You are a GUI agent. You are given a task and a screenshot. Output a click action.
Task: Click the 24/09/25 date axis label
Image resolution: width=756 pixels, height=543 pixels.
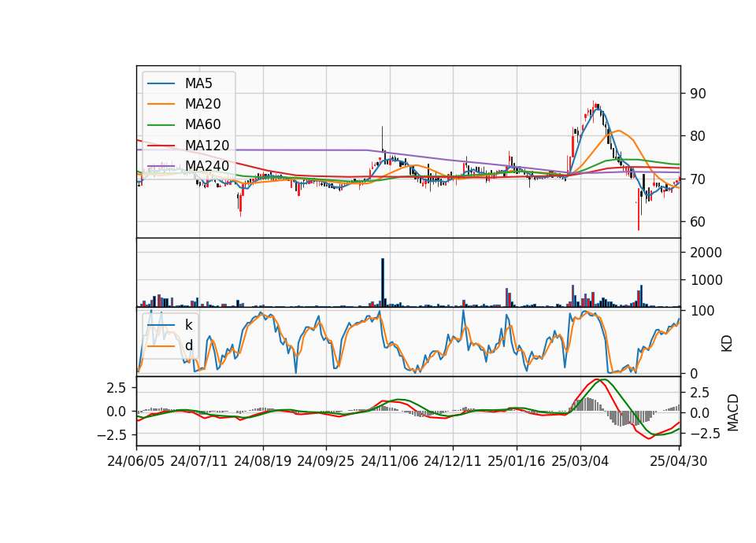[x=325, y=462]
